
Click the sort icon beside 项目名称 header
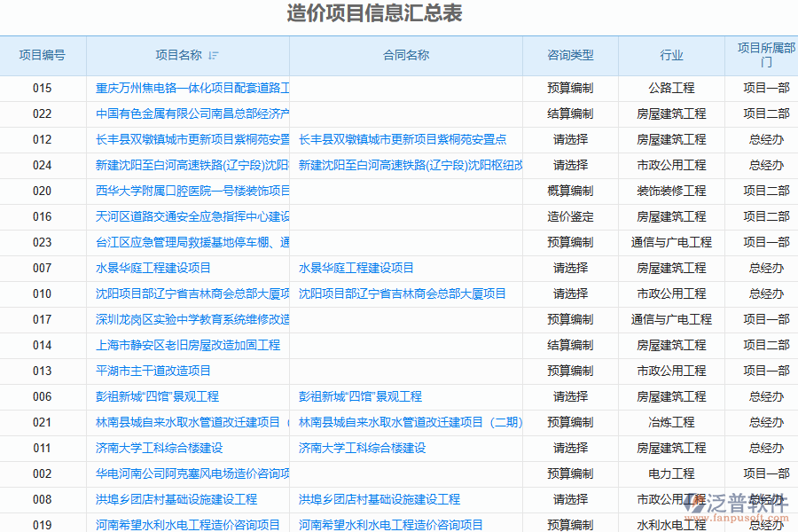(x=213, y=56)
